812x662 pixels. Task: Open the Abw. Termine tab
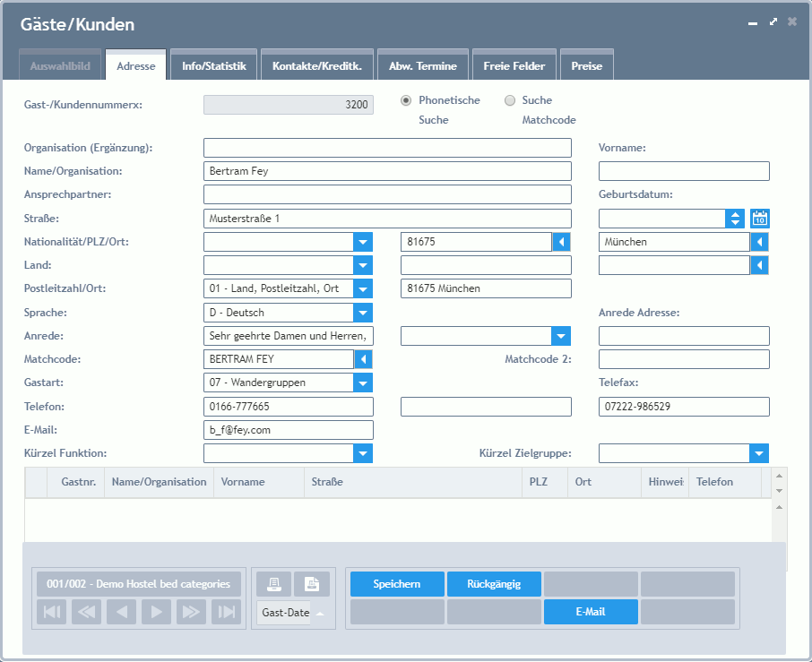pyautogui.click(x=423, y=64)
